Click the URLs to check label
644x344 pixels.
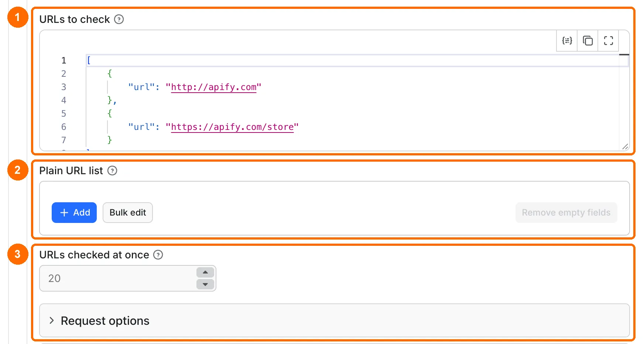point(75,19)
